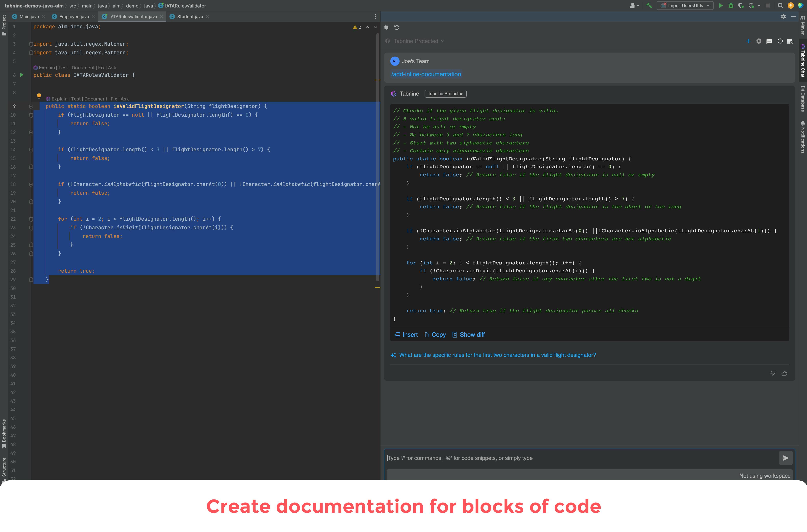
Task: Open Tabnine chat history clock icon
Action: 780,41
